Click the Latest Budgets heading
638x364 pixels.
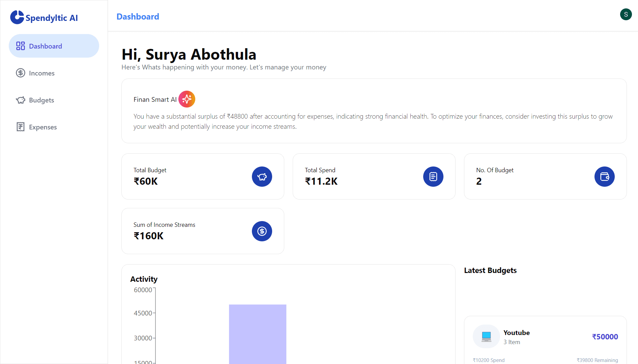click(490, 270)
